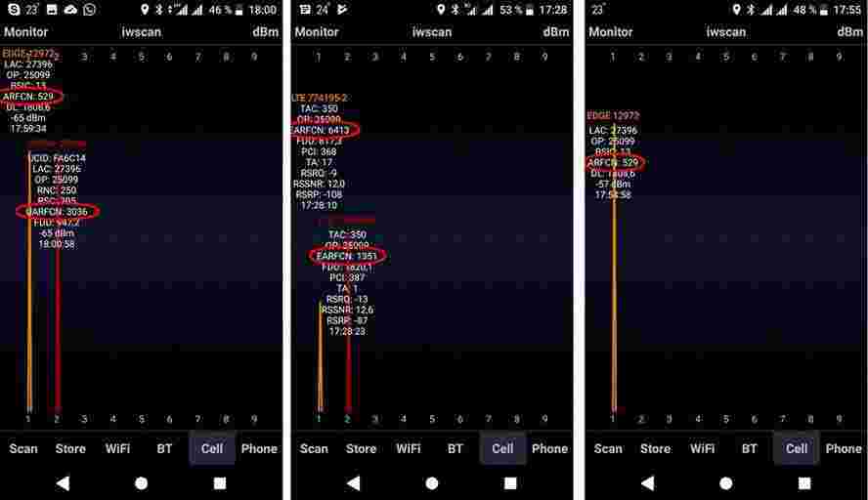
Task: Switch to WiFi tab on middle phone
Action: 409,449
